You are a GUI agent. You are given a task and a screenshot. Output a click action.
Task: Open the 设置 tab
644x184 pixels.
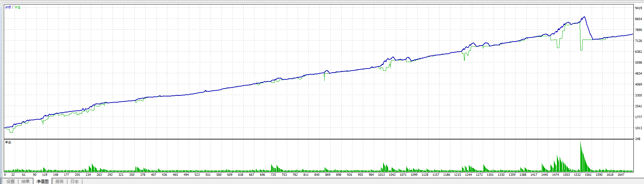(11, 181)
